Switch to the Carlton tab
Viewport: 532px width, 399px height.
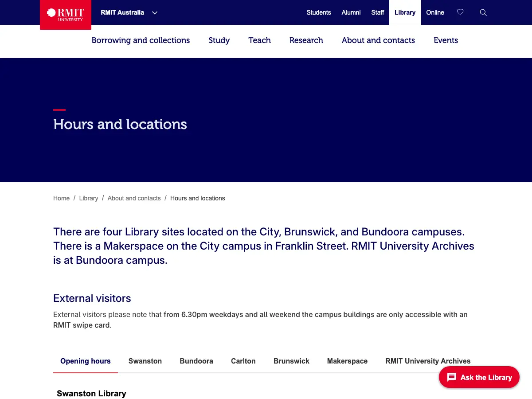click(243, 361)
